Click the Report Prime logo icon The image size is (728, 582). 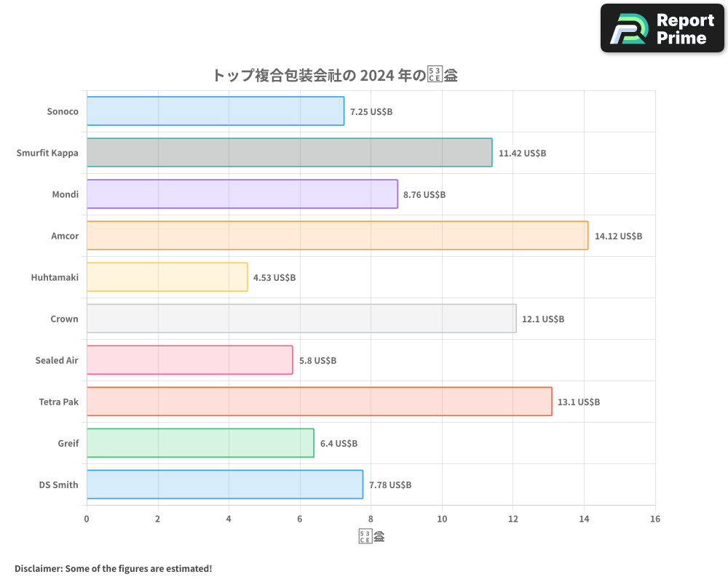[x=625, y=28]
